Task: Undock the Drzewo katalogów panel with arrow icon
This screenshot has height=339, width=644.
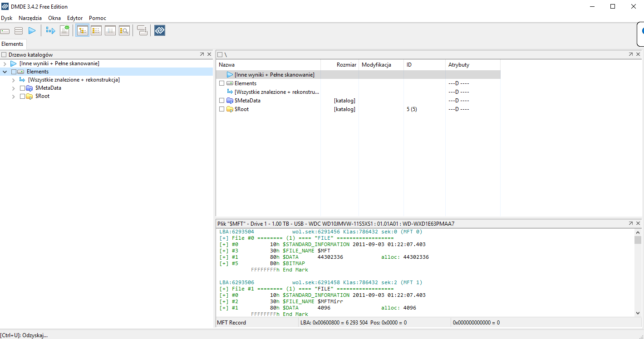Action: click(202, 54)
